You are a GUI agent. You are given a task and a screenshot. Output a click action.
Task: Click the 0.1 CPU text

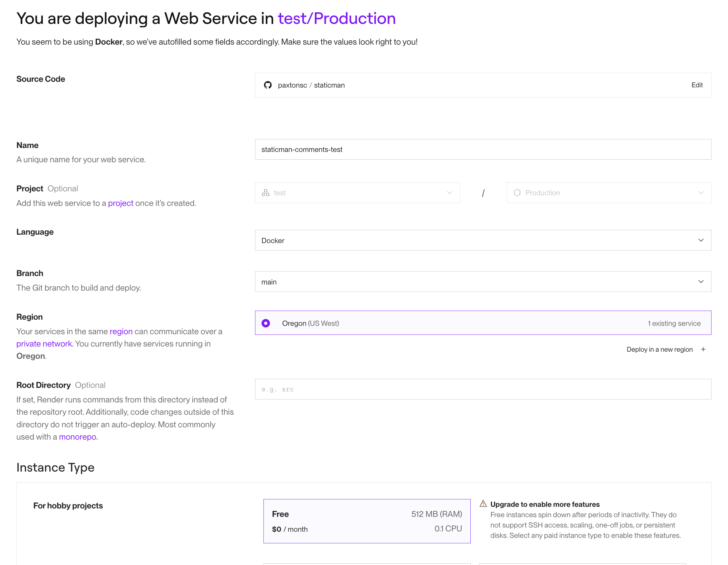tap(448, 529)
